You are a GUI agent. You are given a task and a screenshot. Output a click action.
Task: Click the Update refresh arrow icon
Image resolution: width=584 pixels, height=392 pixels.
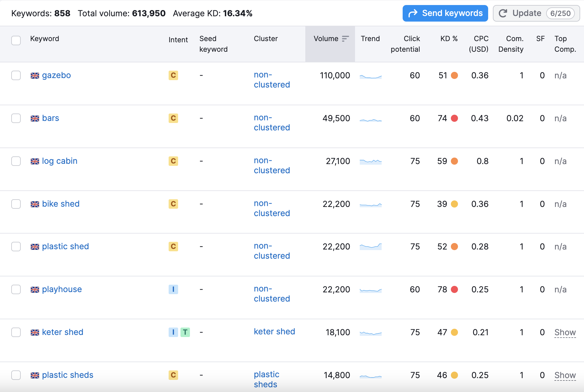point(503,13)
